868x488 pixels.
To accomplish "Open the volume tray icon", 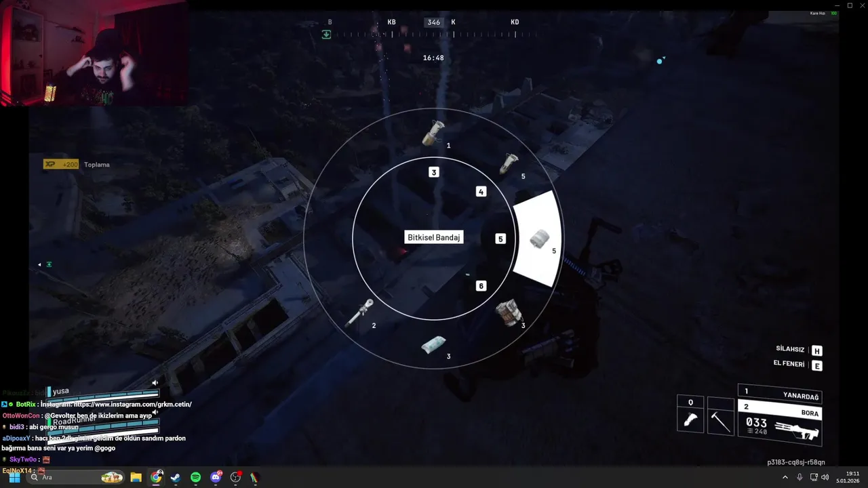I will coord(825,477).
